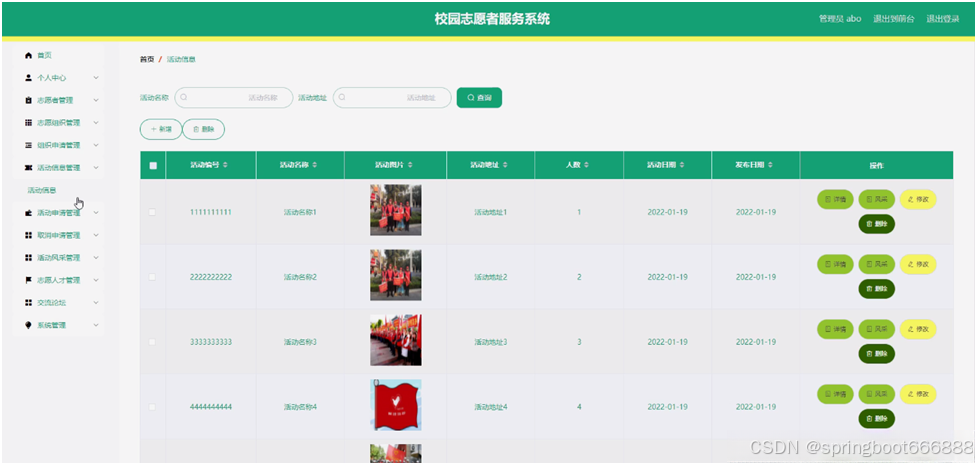Click the 首页 breadcrumb link
Image resolution: width=977 pixels, height=465 pixels.
[x=146, y=59]
